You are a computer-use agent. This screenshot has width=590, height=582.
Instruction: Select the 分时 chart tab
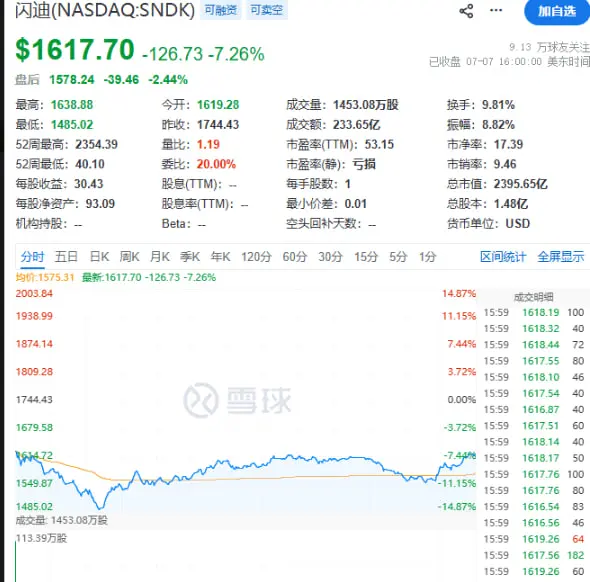32,257
